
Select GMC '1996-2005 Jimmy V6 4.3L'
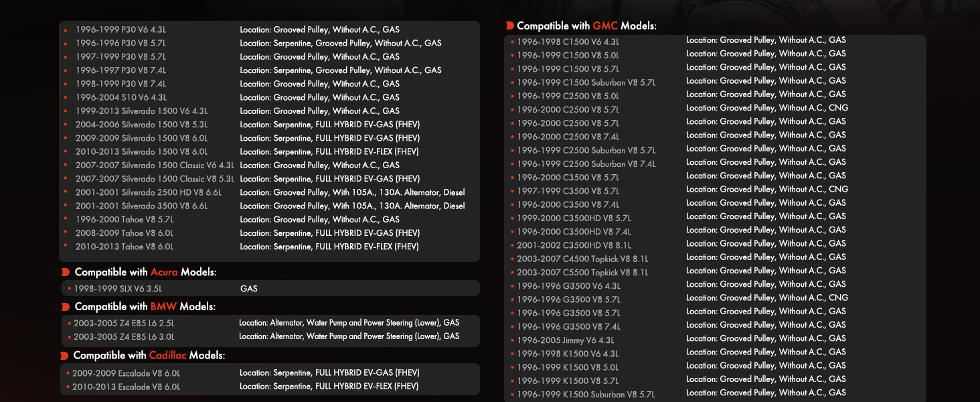click(565, 340)
